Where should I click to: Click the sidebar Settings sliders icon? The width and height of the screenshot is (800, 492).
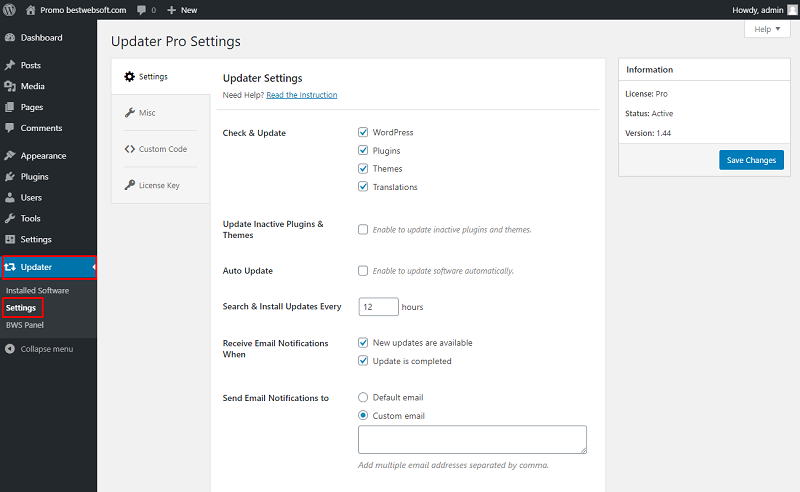coord(10,239)
